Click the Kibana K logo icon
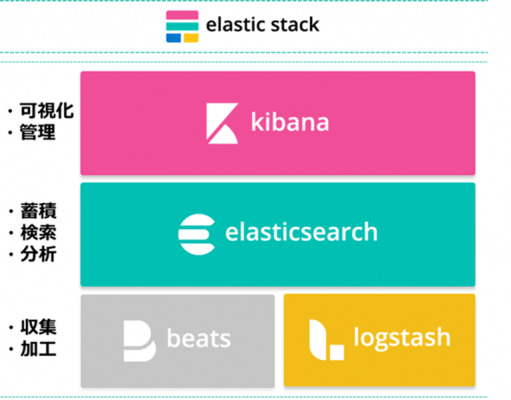 (222, 123)
